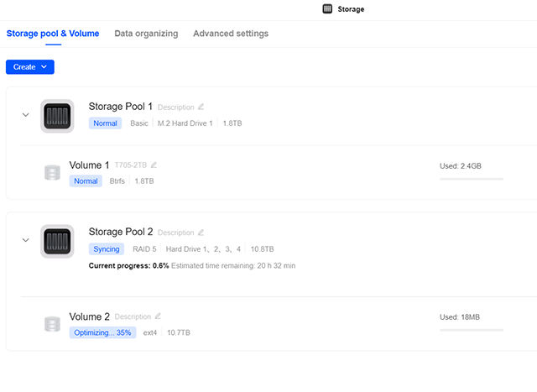Click the Syncing status badge
Screen dimensions: 537x392
point(107,249)
